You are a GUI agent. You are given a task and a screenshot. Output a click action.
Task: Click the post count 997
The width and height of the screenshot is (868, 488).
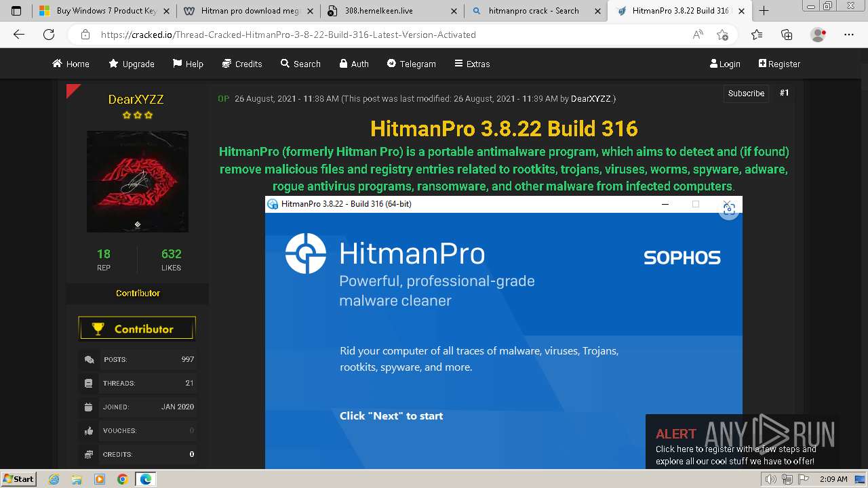(188, 359)
